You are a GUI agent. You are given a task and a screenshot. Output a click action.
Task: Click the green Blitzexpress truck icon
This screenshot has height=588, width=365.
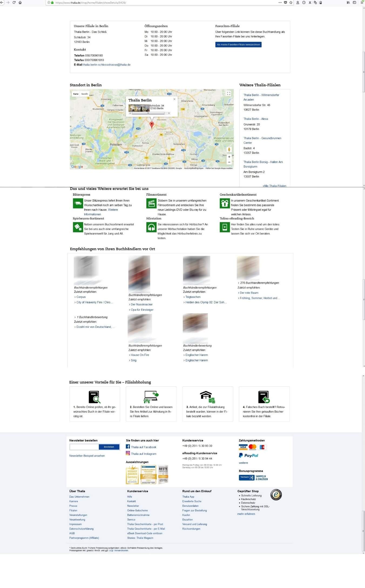[x=78, y=203]
